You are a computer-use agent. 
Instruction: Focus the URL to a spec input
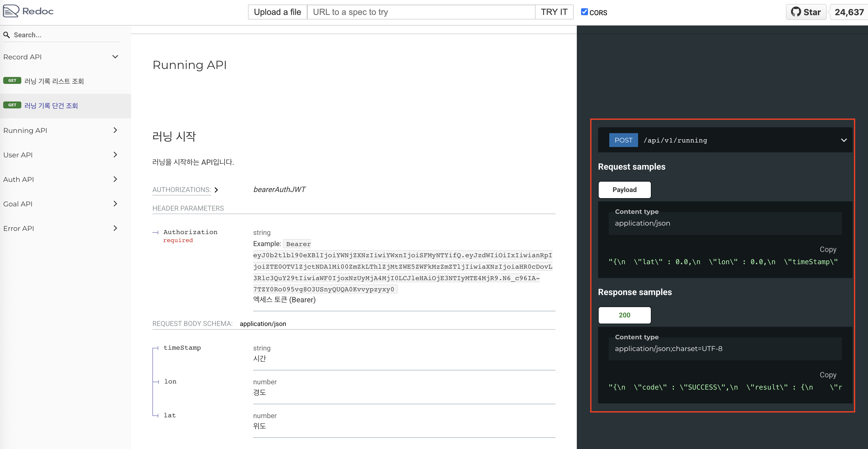[x=421, y=12]
